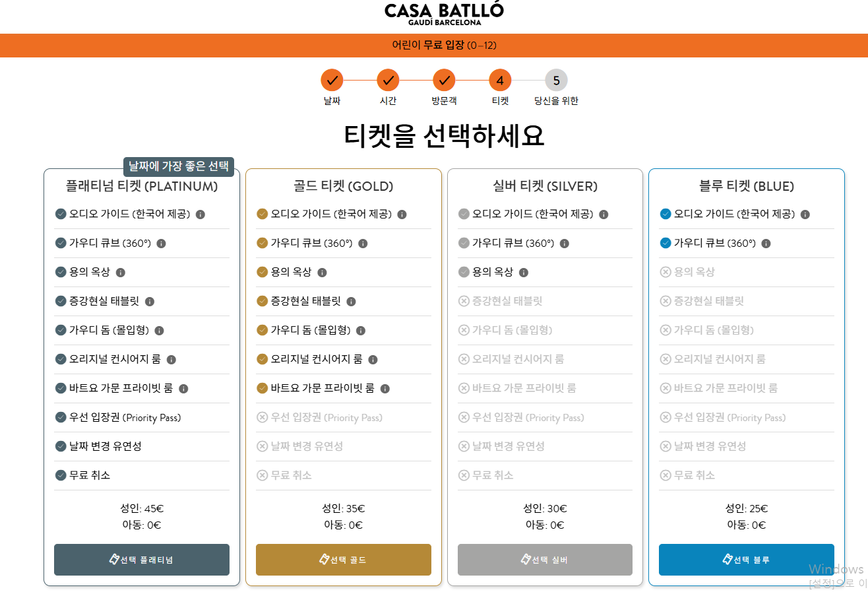This screenshot has height=600, width=868.
Task: Click Blue 용의 옥상 unavailable X icon
Action: point(666,272)
